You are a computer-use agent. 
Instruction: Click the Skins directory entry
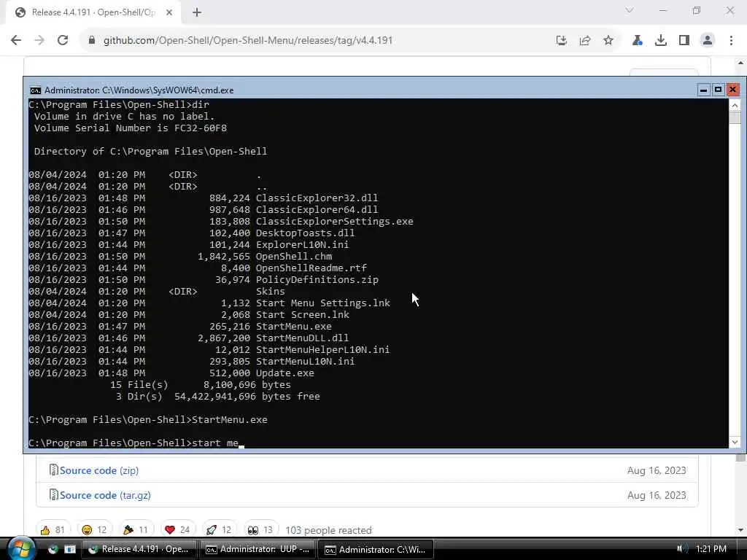(x=270, y=292)
